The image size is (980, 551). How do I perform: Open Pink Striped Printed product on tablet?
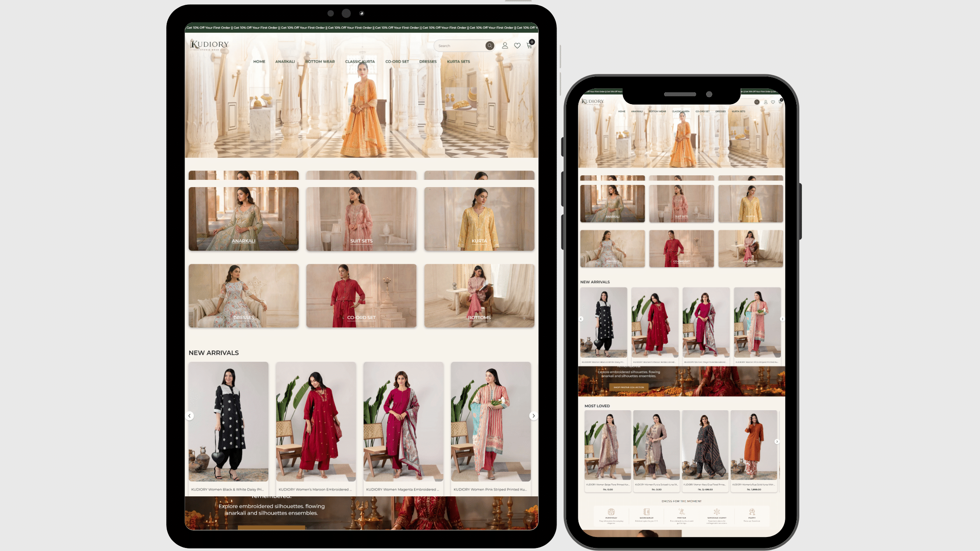pos(491,428)
